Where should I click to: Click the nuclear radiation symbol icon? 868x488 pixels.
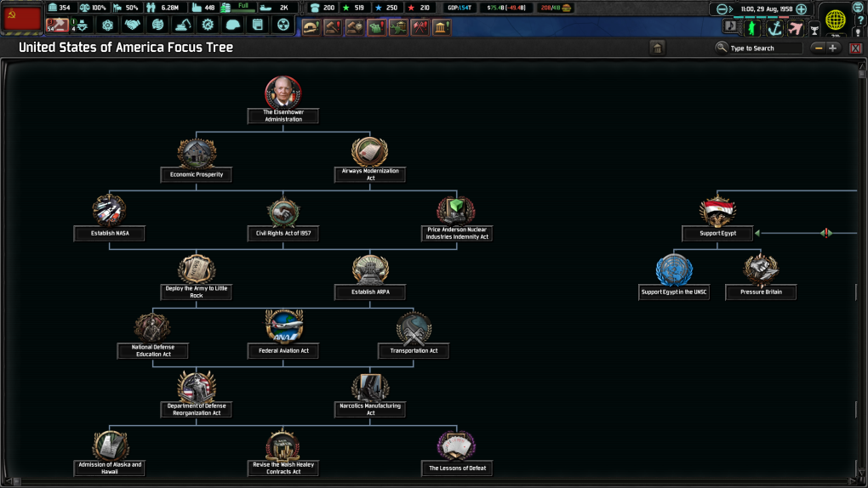(283, 26)
